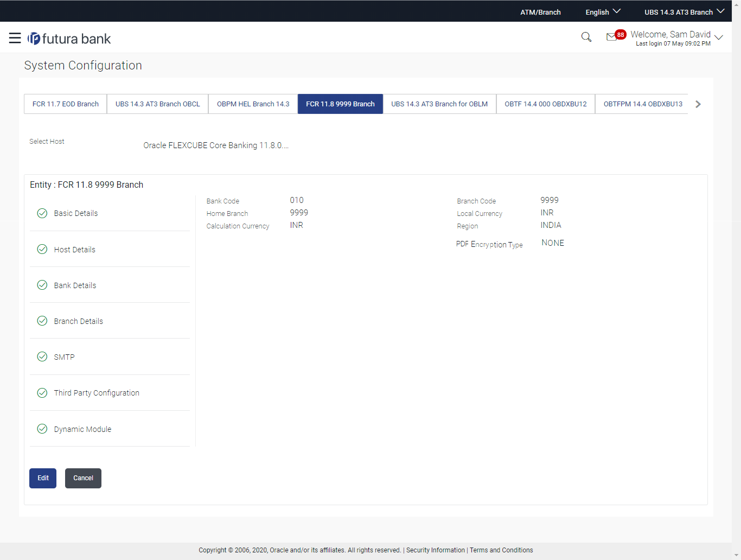Click the Local Currency value INR
This screenshot has width=741, height=560.
coord(547,213)
